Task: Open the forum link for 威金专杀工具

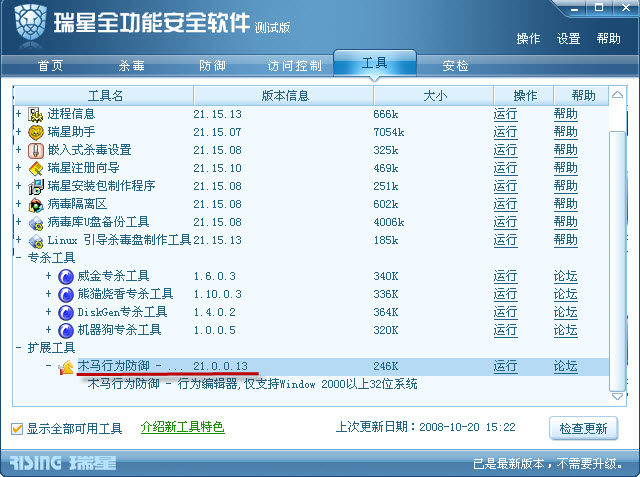Action: pos(566,276)
